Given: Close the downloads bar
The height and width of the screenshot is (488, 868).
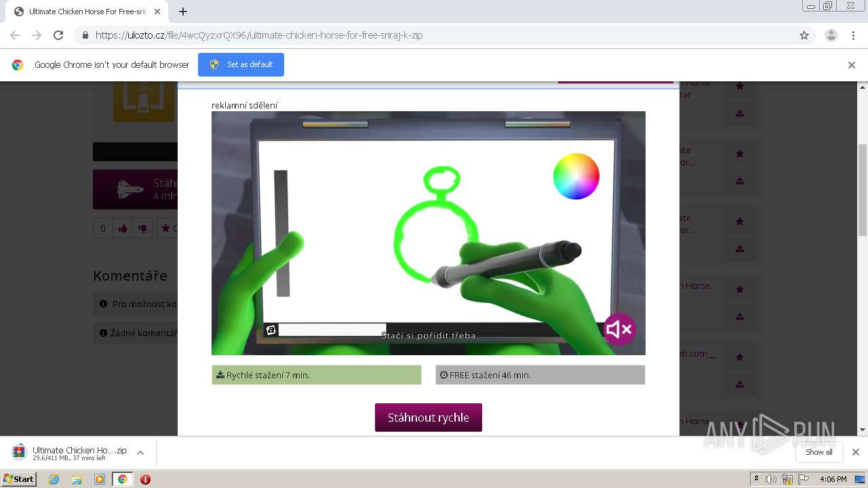Looking at the screenshot, I should coord(856,452).
